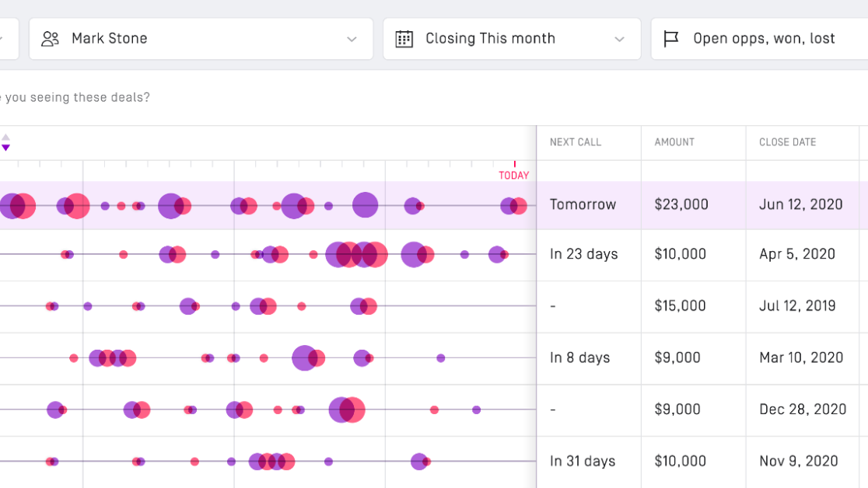
Task: Open the Open opps, won, lost filter
Action: 763,39
